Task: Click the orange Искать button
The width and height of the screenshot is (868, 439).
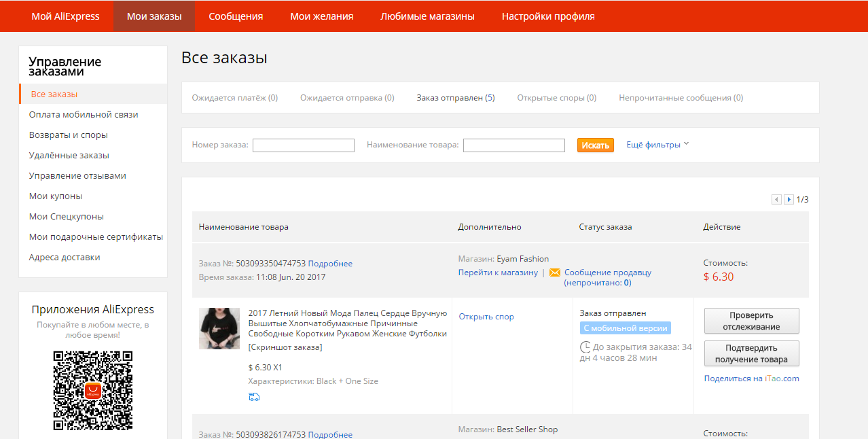Action: click(x=596, y=145)
